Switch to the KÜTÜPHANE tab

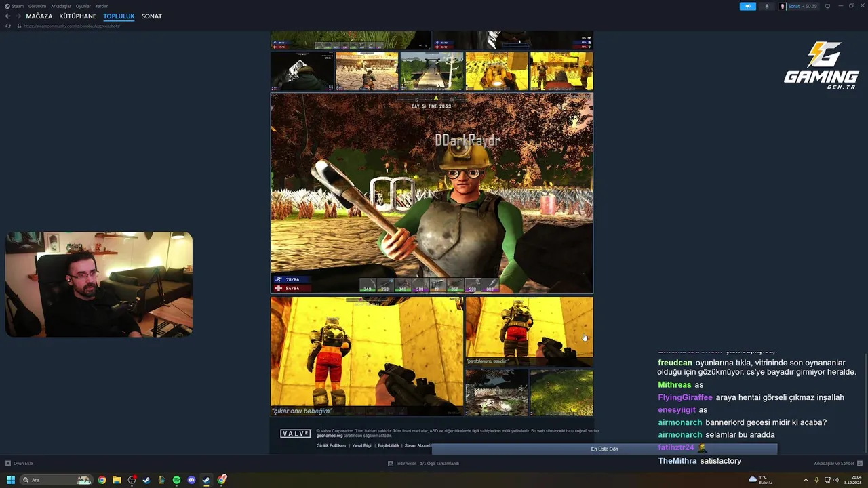(78, 16)
